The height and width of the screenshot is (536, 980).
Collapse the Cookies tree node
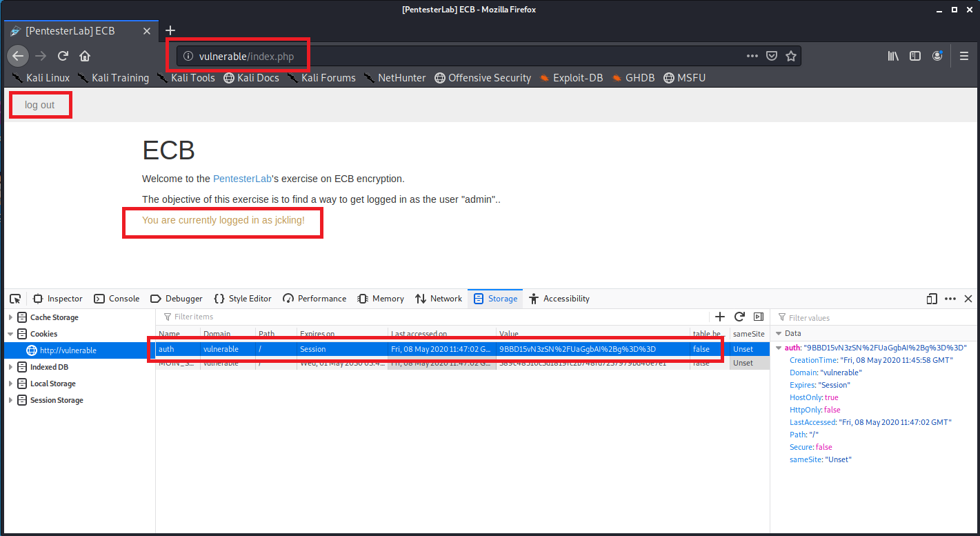(x=10, y=334)
